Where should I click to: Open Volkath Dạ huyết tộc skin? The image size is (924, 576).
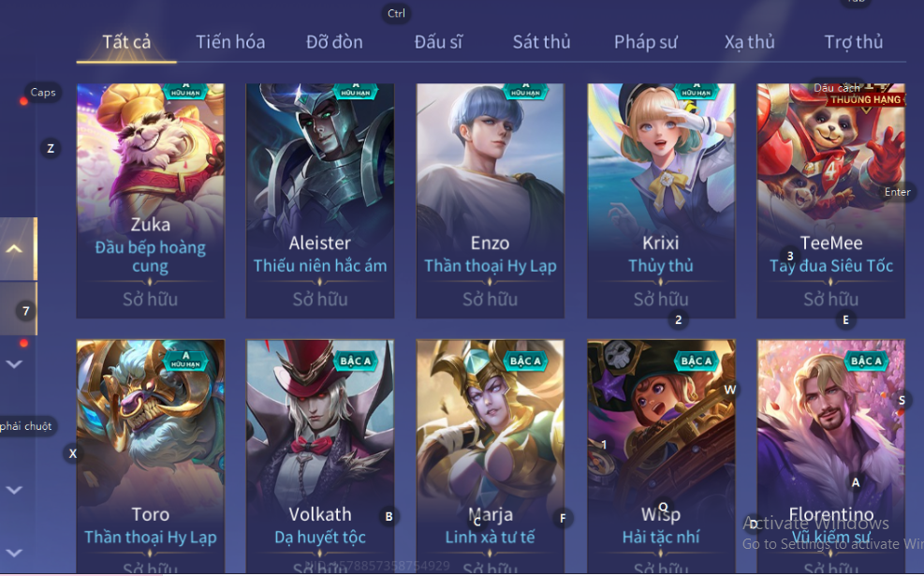point(320,456)
